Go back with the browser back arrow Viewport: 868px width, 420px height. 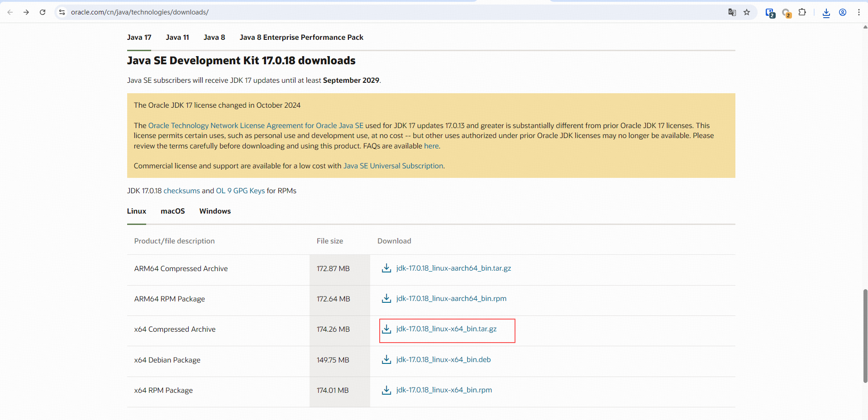[10, 12]
